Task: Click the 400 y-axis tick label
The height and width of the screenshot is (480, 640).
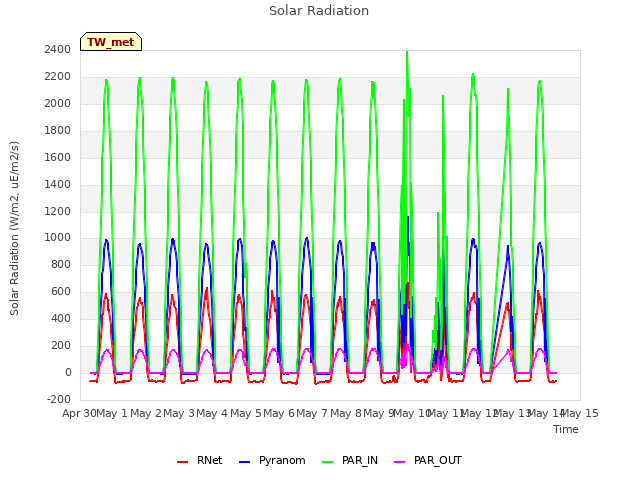Action: [x=61, y=318]
